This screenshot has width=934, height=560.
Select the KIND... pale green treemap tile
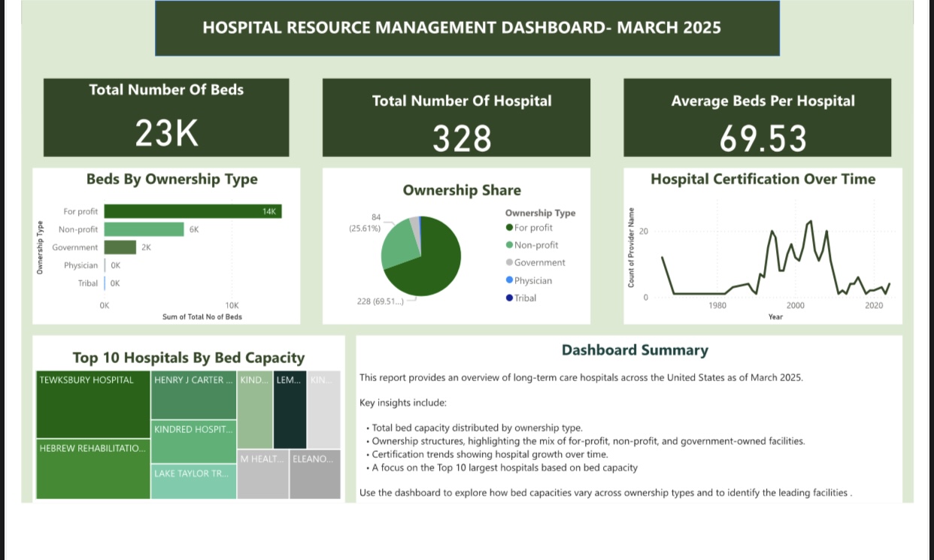point(255,410)
